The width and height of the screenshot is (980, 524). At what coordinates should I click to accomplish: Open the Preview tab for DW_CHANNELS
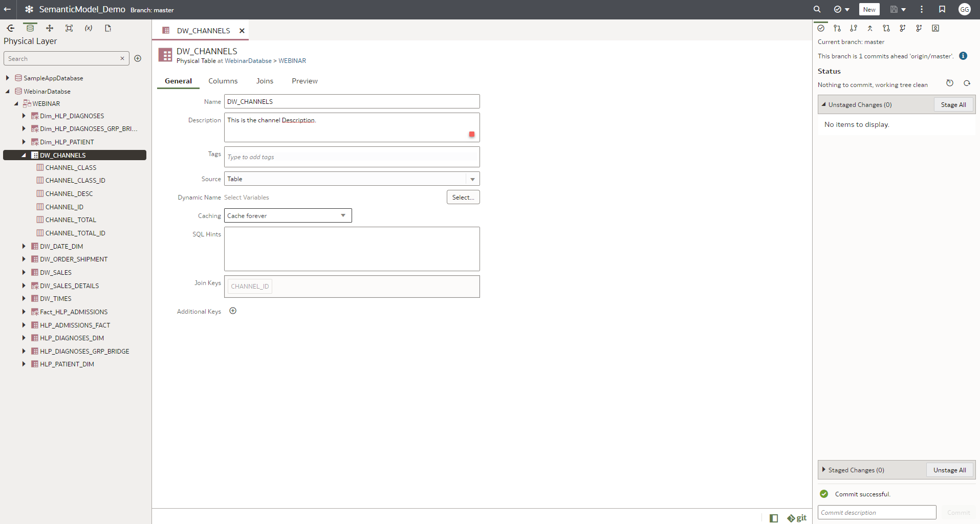(304, 81)
